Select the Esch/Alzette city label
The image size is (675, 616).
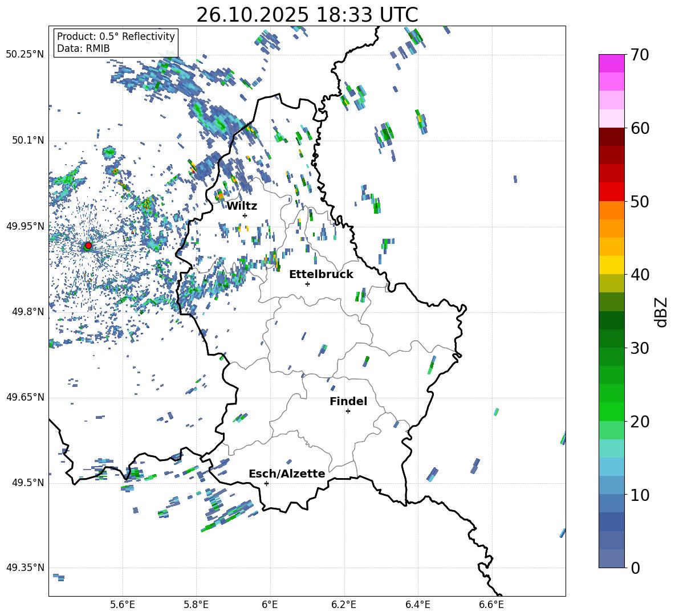(x=287, y=474)
